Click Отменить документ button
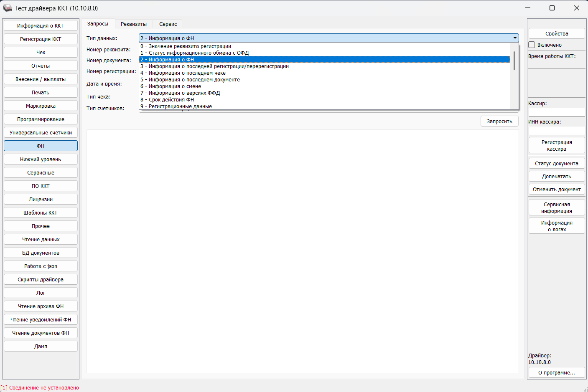 [x=557, y=189]
